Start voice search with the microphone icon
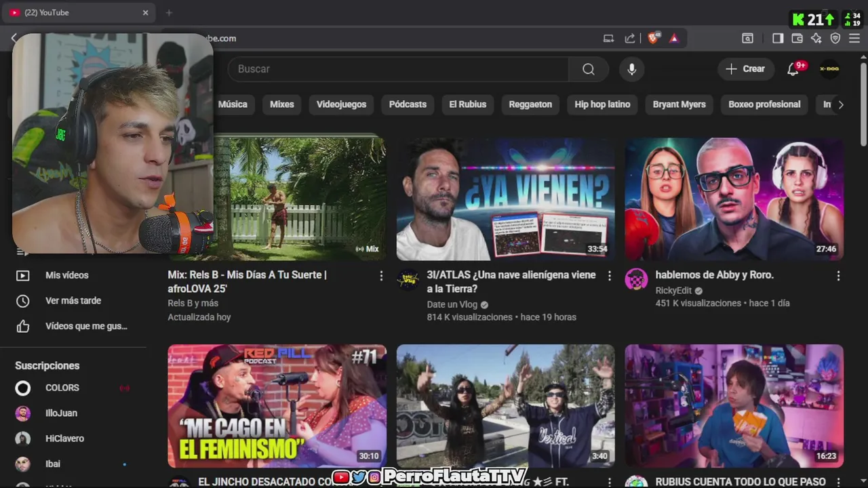 (631, 69)
